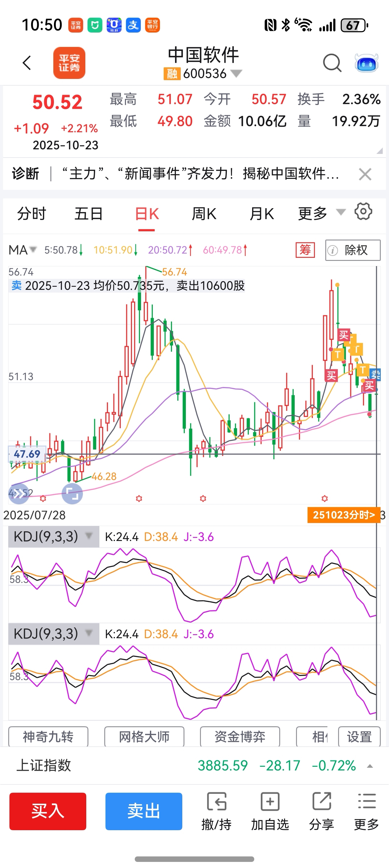Tap the 换手 2.36% turnover value
389x868 pixels.
[x=361, y=99]
